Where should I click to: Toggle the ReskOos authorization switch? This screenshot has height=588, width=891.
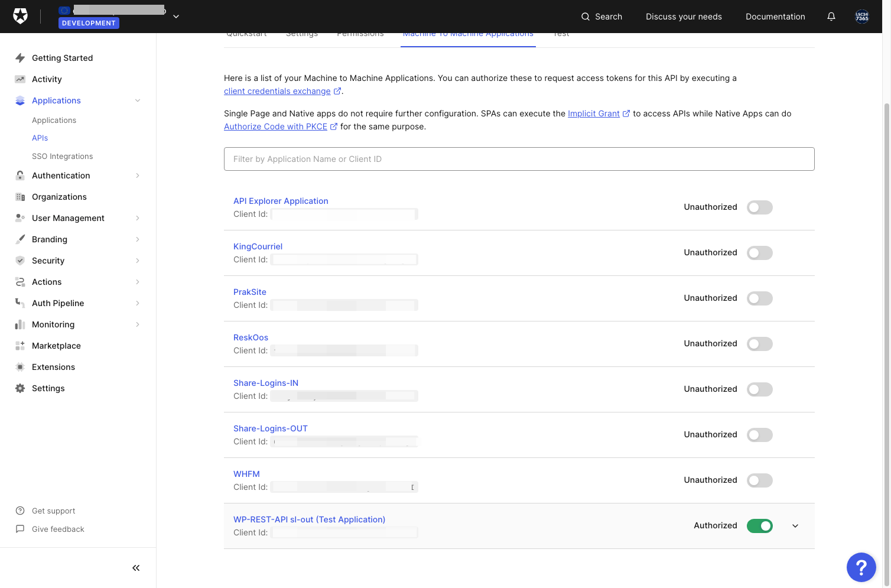tap(760, 344)
